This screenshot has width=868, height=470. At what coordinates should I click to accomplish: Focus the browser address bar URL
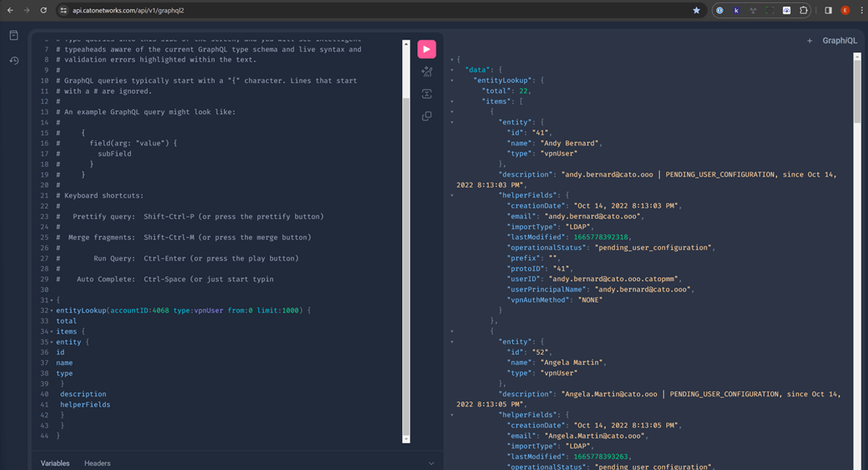click(x=129, y=11)
